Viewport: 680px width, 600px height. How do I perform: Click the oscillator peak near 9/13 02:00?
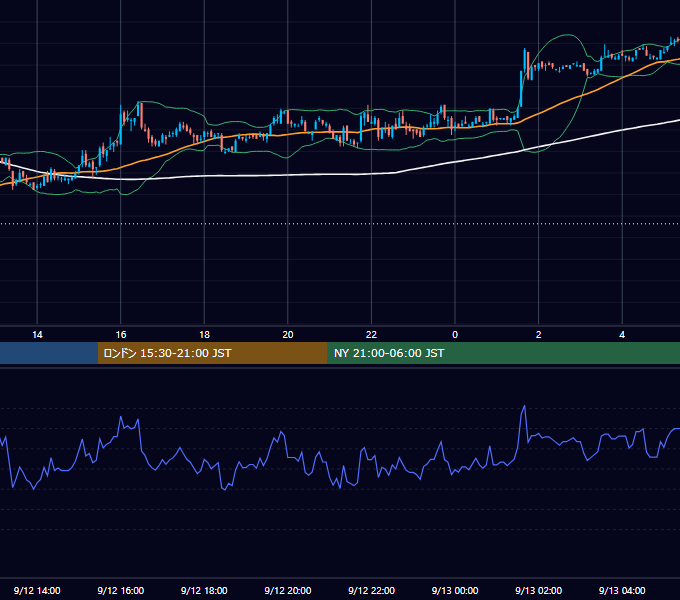(524, 407)
